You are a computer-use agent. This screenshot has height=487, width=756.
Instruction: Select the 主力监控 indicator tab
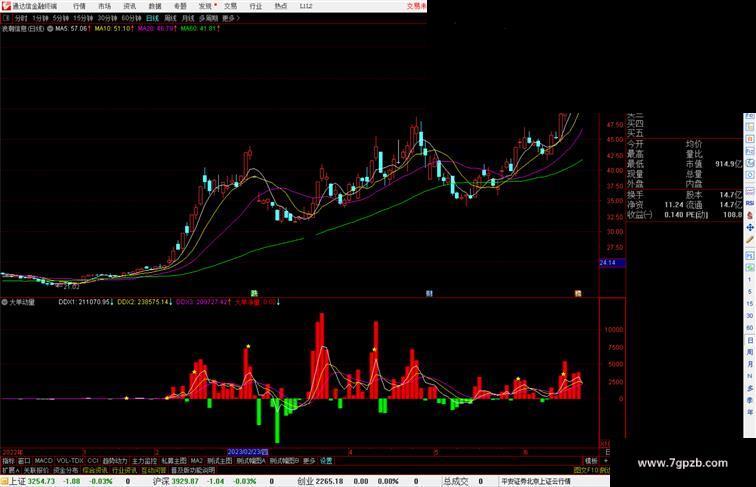pos(145,461)
